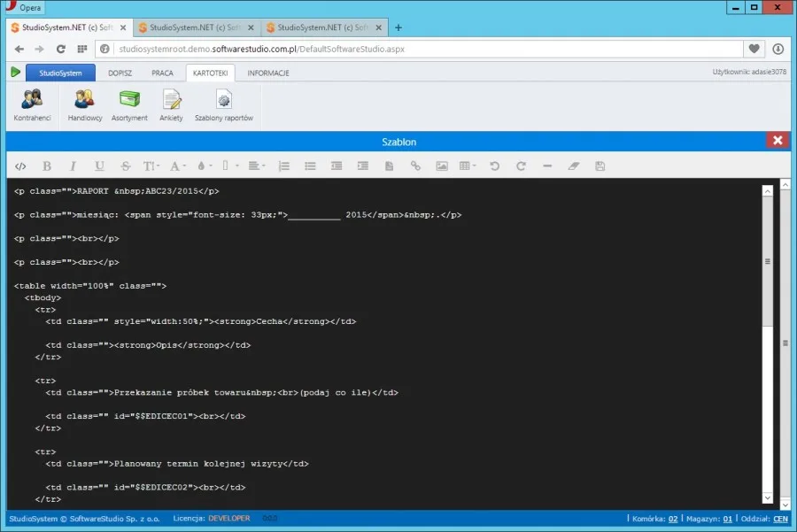Add page to bookmarks heart icon
The height and width of the screenshot is (532, 797).
point(754,49)
